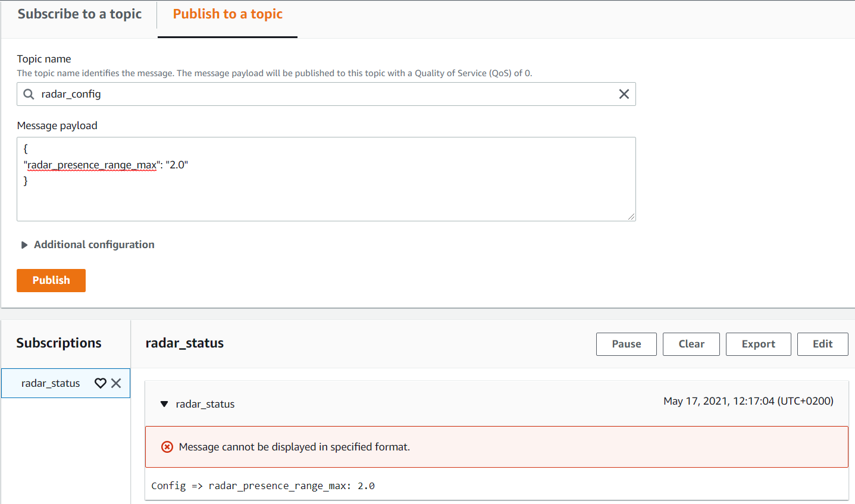Click the red error icon in message alert
The image size is (855, 504).
pos(167,447)
